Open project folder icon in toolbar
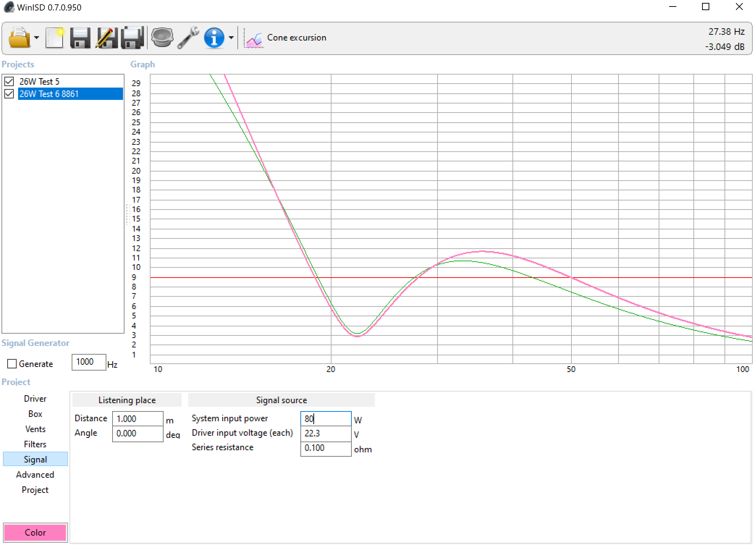Image resolution: width=756 pixels, height=545 pixels. [x=19, y=37]
